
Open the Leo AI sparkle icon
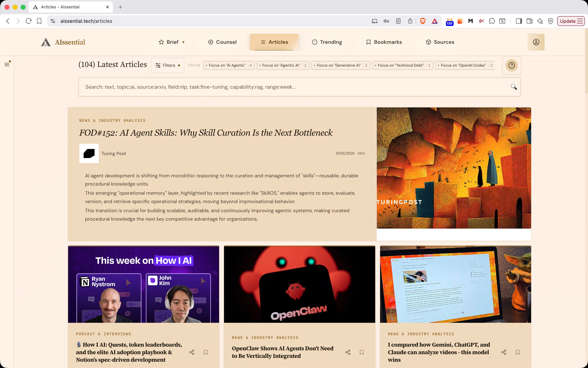tap(540, 21)
